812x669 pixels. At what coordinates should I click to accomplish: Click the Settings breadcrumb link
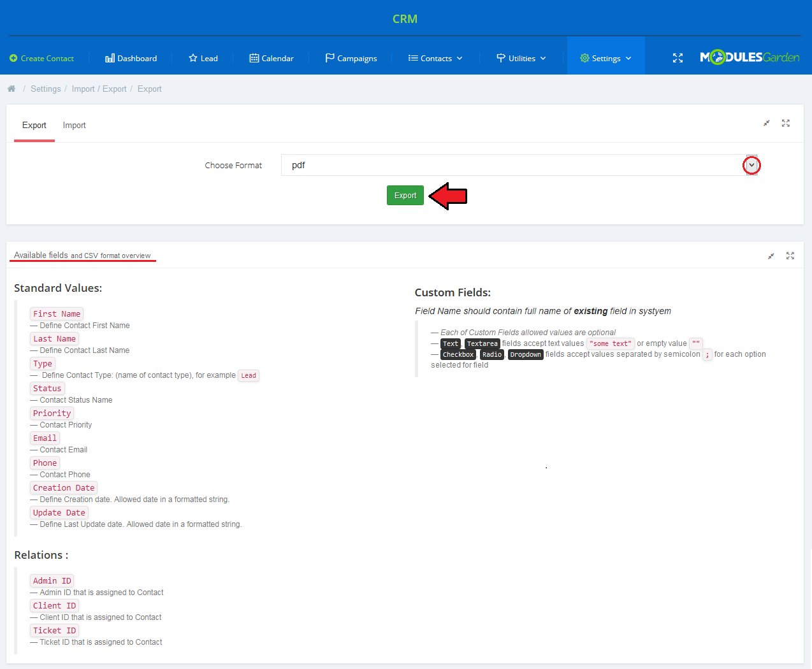[46, 89]
